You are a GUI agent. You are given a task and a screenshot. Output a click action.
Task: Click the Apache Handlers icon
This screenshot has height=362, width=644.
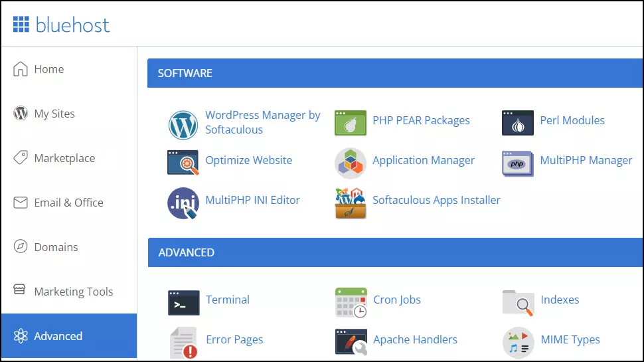[351, 342]
